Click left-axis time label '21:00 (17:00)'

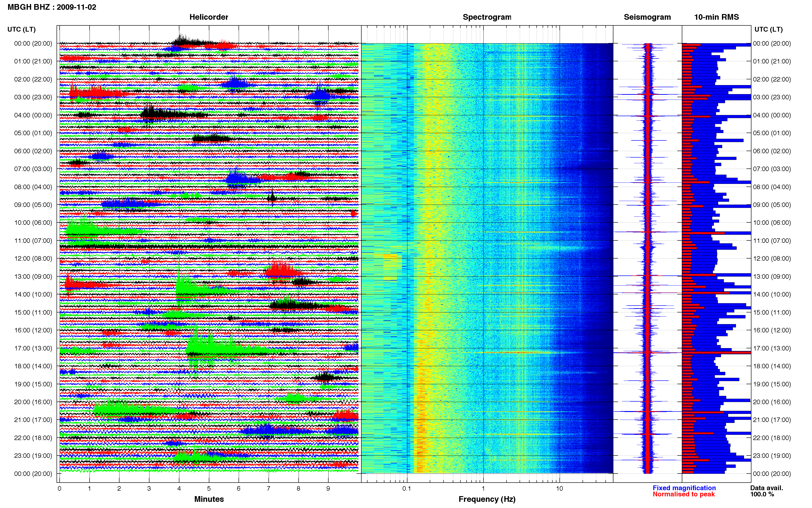click(33, 420)
